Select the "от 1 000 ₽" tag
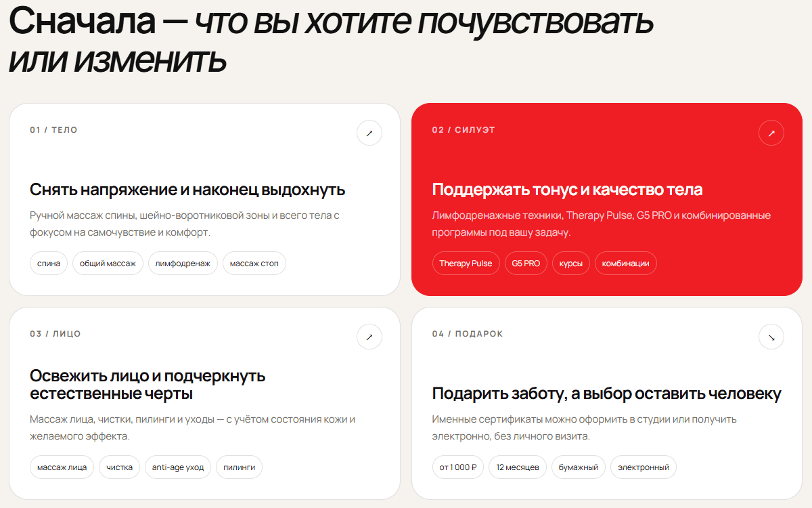Screen dimensions: 812x508 [458, 467]
